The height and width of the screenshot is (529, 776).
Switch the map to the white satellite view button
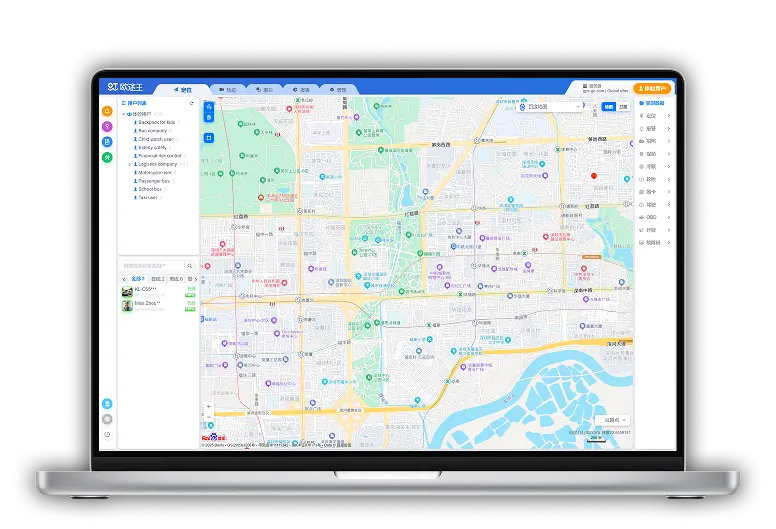(x=623, y=106)
